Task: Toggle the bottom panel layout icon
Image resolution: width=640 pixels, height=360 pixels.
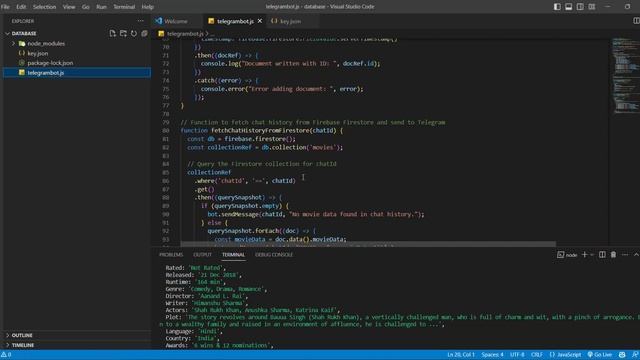Action: click(569, 7)
